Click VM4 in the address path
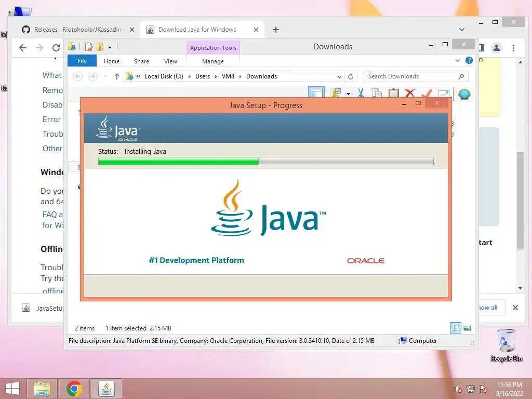 click(228, 76)
